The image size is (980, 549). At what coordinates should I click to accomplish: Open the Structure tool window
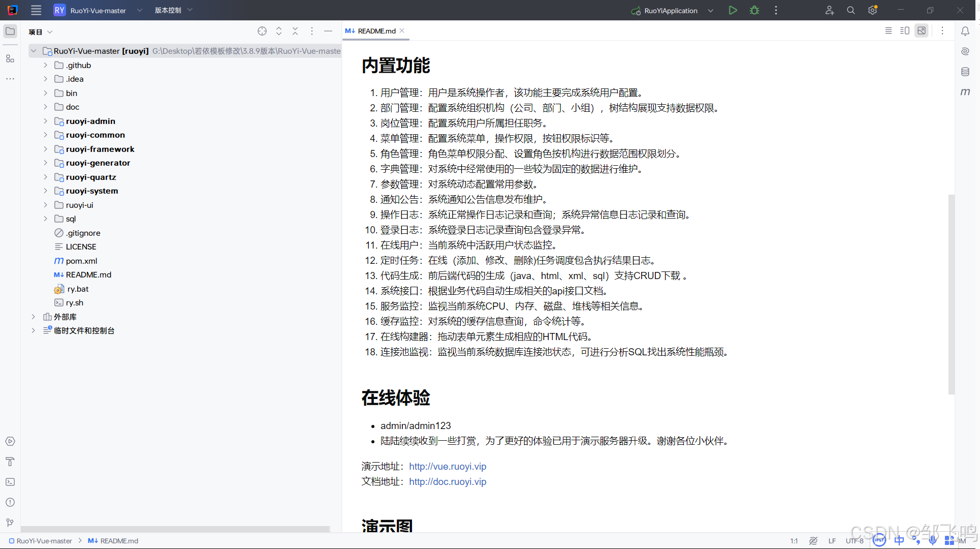pyautogui.click(x=10, y=59)
